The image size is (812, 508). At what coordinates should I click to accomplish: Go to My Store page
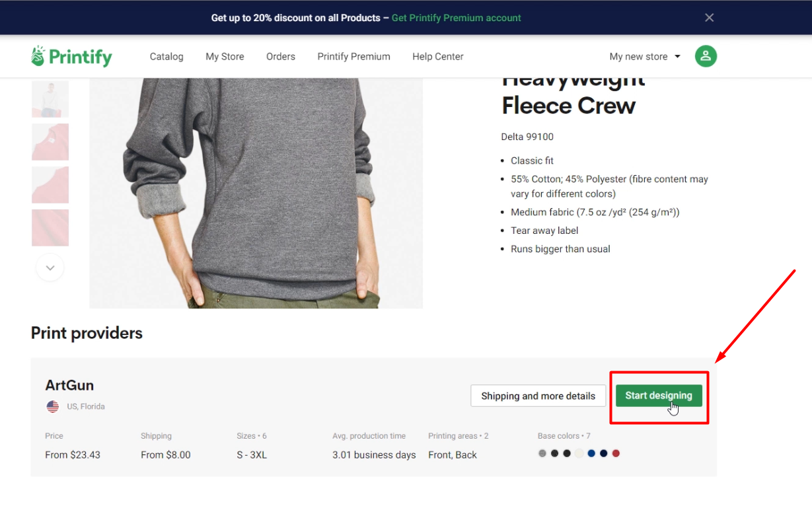click(x=225, y=57)
